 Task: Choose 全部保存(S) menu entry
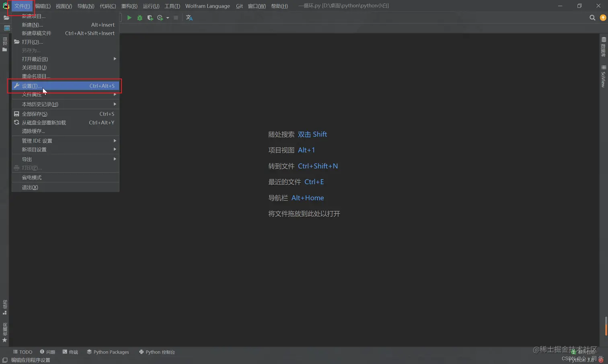tap(66, 114)
